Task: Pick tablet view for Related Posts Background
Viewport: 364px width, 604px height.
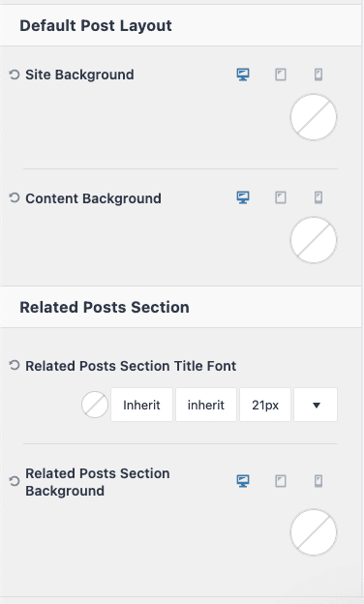Action: (x=281, y=481)
